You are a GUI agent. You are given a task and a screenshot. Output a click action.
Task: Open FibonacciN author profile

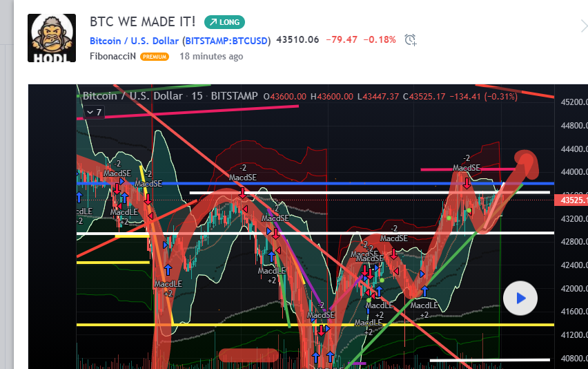click(112, 57)
